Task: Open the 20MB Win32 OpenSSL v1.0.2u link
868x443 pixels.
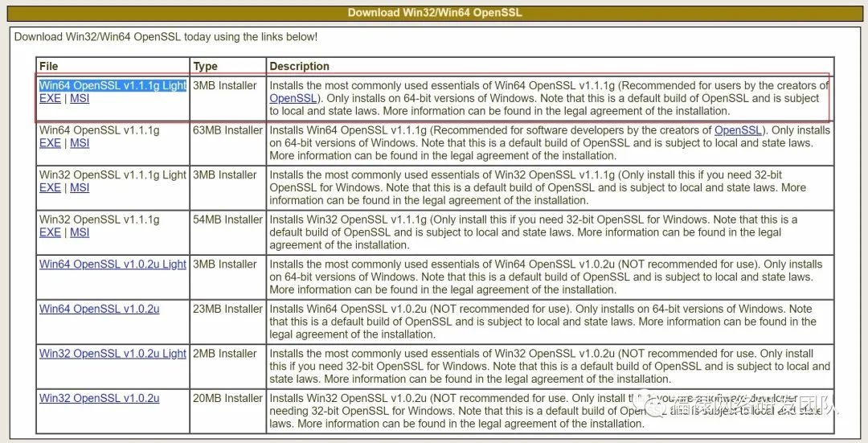Action: coord(99,398)
